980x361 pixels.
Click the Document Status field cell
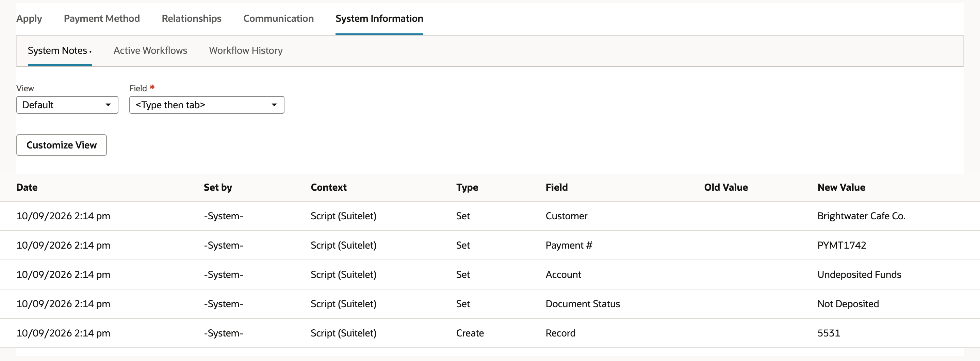click(x=583, y=304)
